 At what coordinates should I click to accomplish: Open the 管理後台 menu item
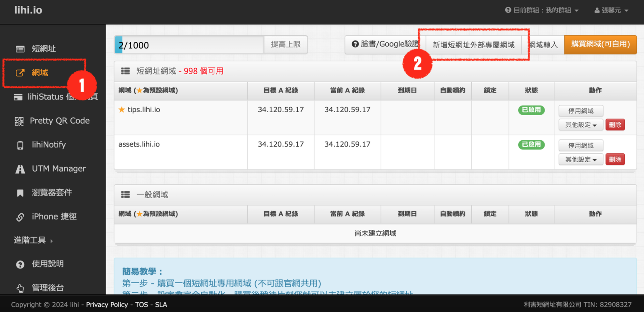[x=47, y=288]
